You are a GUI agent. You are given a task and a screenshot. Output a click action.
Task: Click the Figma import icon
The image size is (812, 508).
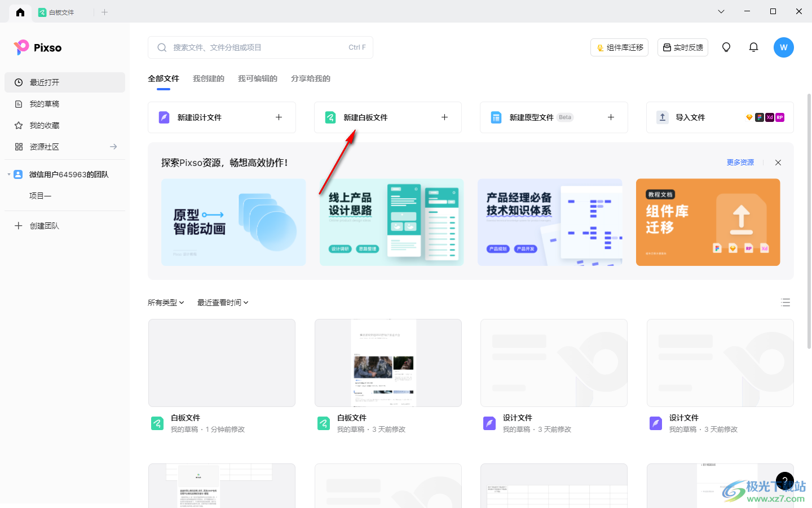[760, 117]
